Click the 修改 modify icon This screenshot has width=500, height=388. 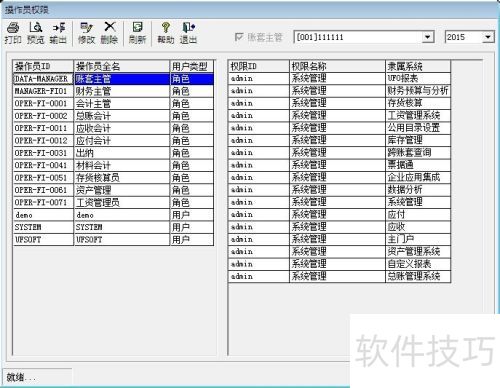coord(87,33)
